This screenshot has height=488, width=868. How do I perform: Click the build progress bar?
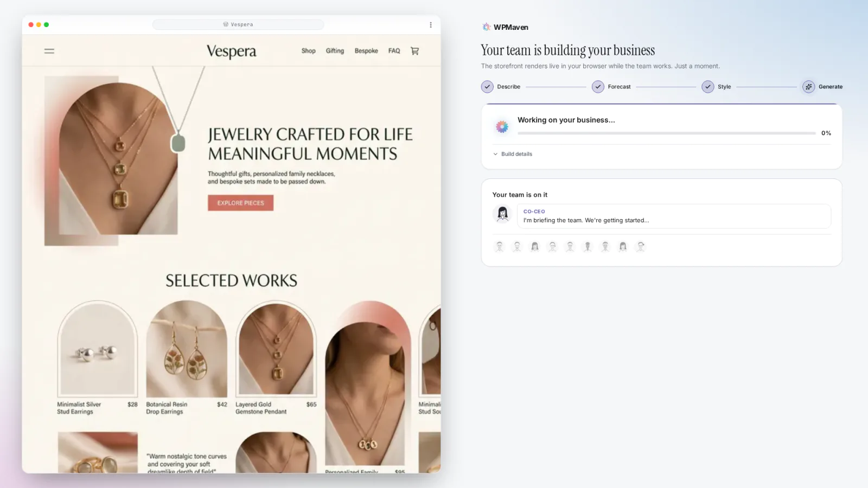[x=667, y=133]
